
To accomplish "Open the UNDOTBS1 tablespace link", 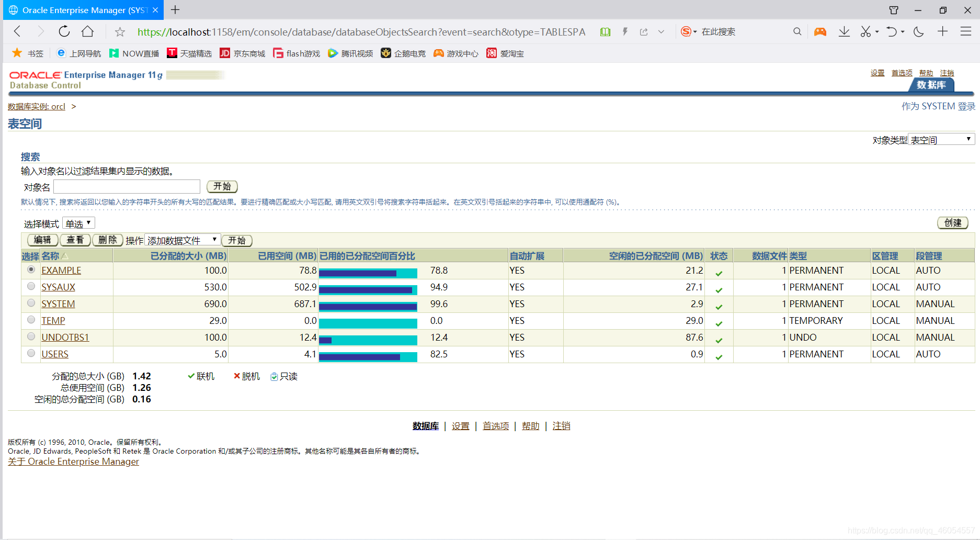I will (x=65, y=337).
